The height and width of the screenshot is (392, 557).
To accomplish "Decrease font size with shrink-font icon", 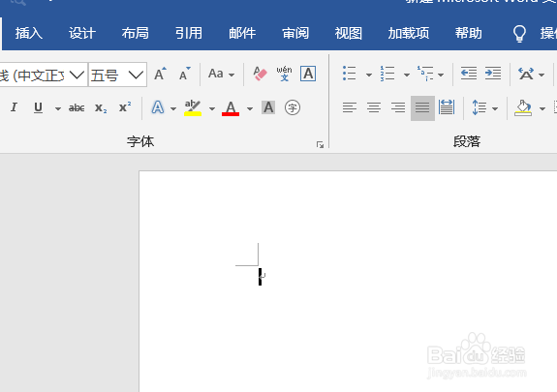I will 184,74.
